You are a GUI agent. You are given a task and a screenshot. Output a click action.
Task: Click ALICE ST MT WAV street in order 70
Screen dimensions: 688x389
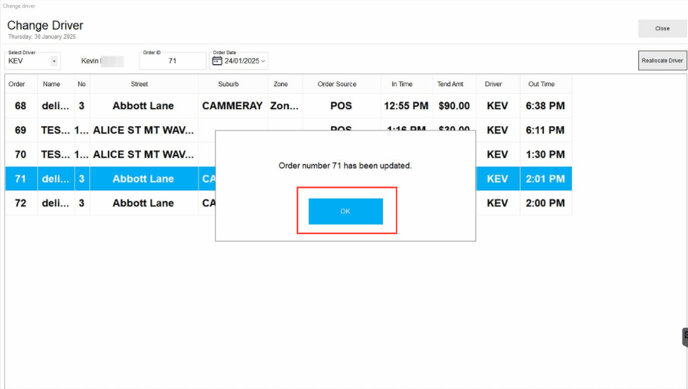(143, 154)
